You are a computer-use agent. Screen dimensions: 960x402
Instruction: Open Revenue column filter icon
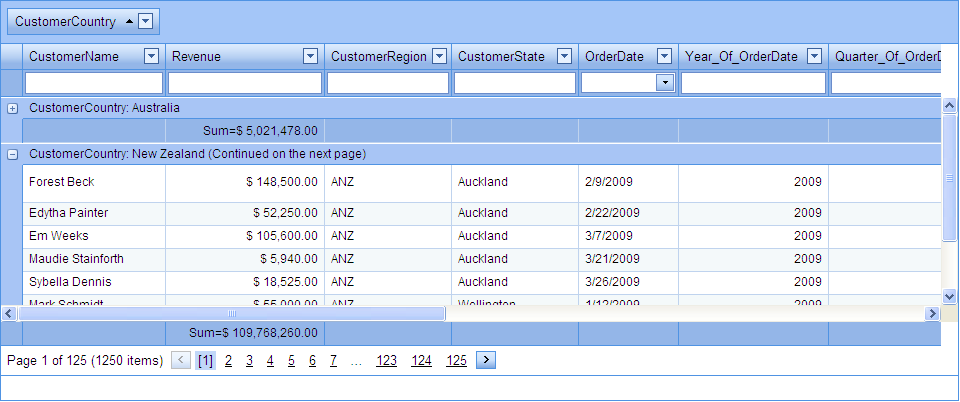pos(311,57)
